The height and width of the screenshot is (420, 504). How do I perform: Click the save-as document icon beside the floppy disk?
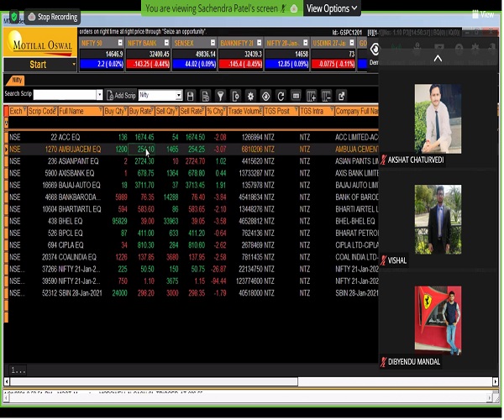pos(206,96)
